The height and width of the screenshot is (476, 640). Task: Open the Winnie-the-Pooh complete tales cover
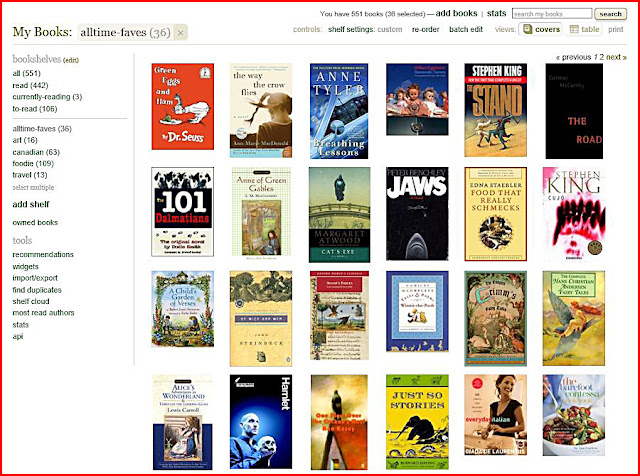417,311
